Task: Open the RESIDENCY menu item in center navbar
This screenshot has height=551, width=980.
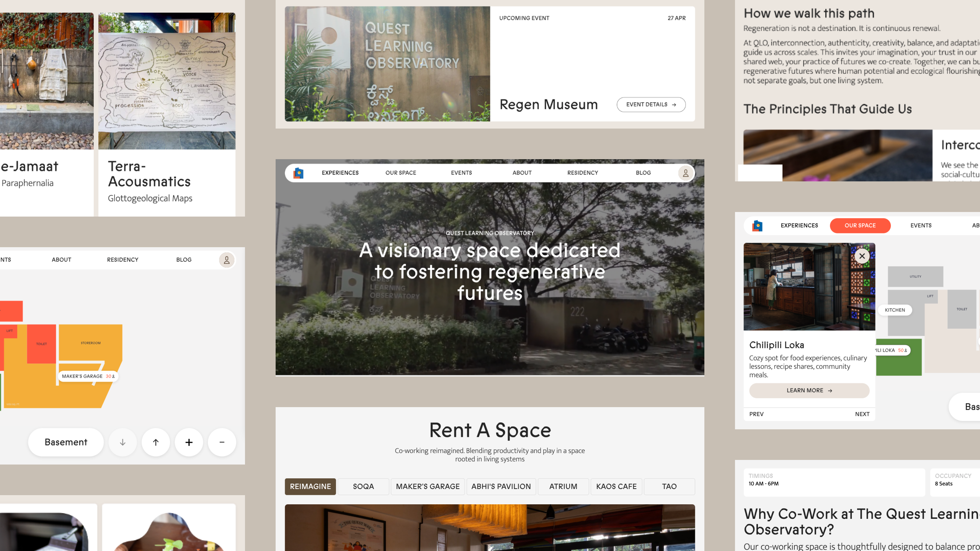Action: pyautogui.click(x=582, y=173)
